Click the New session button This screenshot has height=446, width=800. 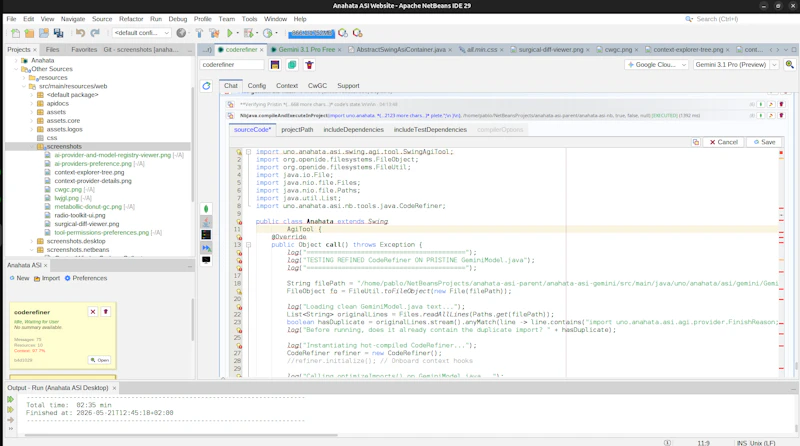point(19,278)
